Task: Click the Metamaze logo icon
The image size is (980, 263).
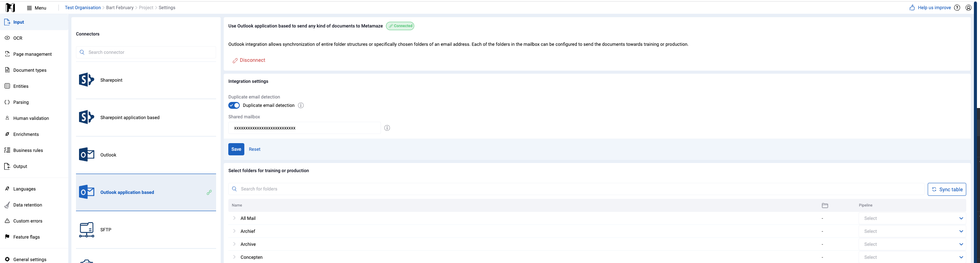Action: tap(10, 8)
